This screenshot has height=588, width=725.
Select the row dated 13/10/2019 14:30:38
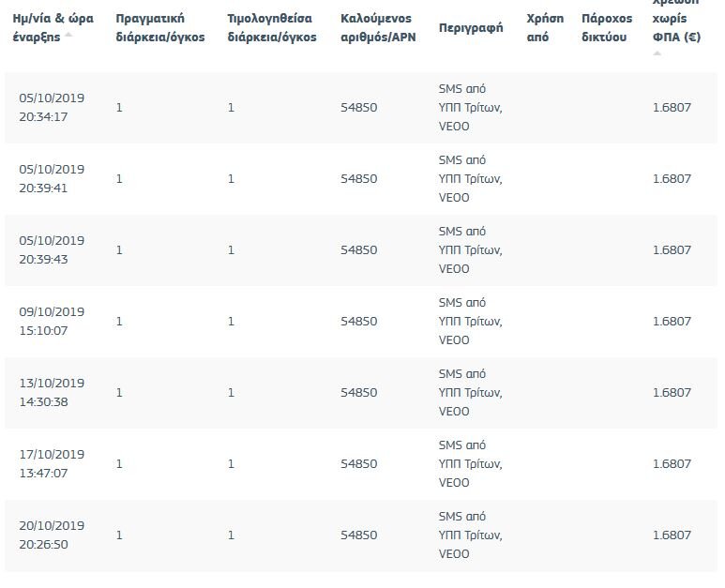point(361,392)
